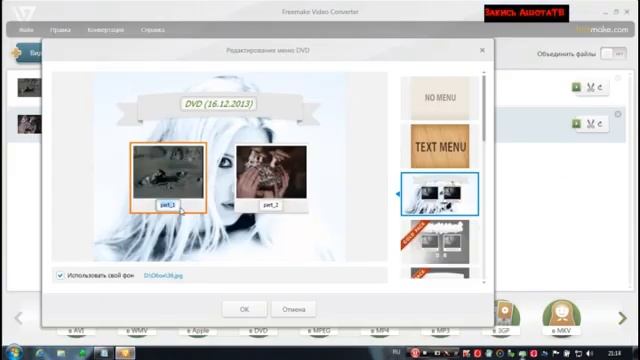The image size is (640, 360).
Task: Close the DVD menu editing dialog
Action: click(x=482, y=50)
